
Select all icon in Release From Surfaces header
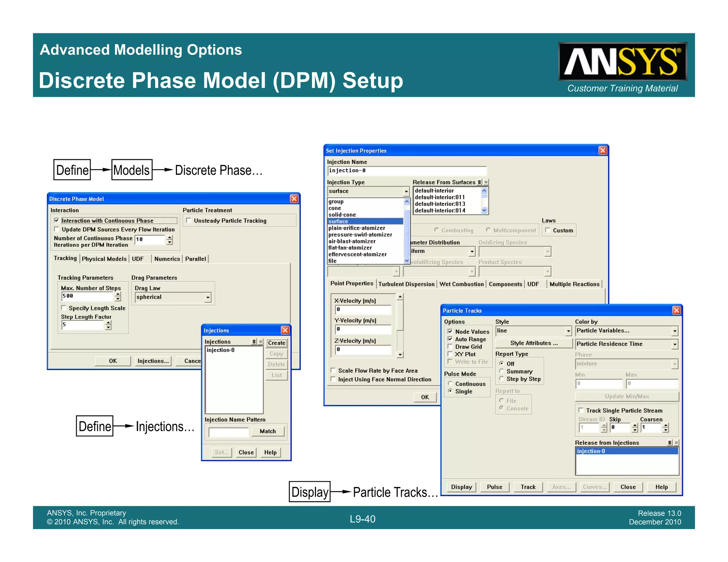point(479,182)
